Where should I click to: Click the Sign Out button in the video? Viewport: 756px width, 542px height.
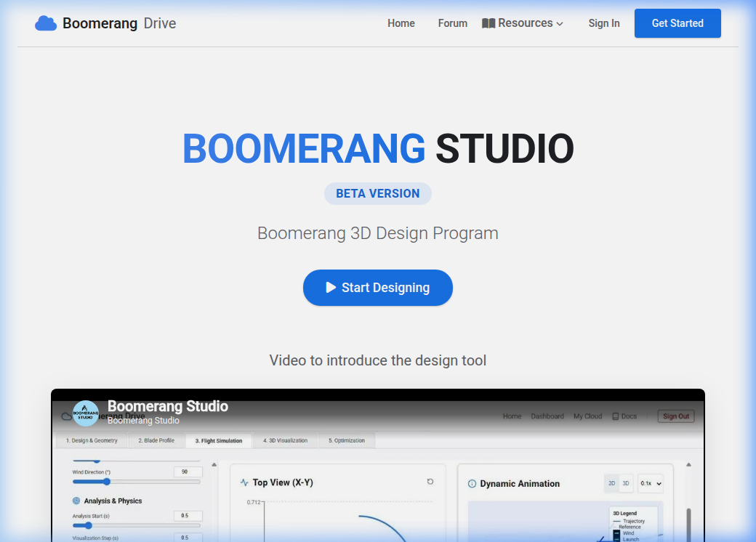click(676, 416)
